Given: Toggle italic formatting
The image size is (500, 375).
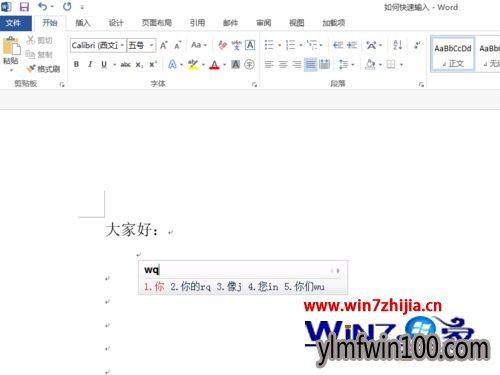Looking at the screenshot, I should coord(90,64).
